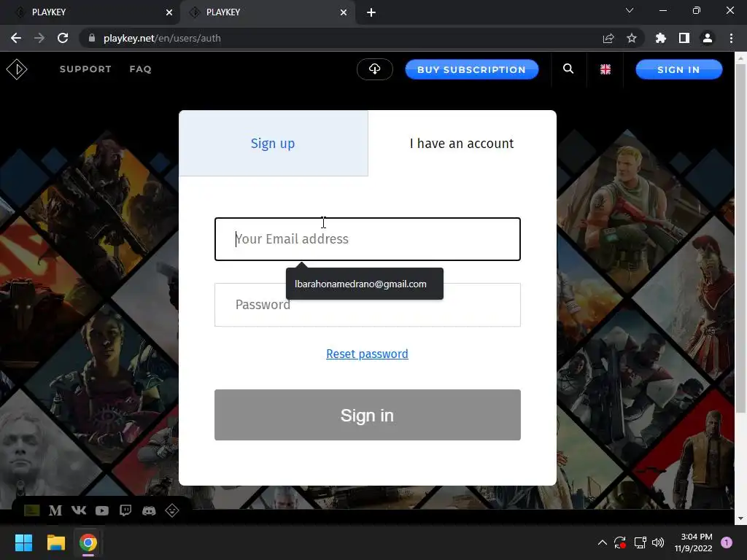Open SUPPORT in top navigation

tap(85, 69)
